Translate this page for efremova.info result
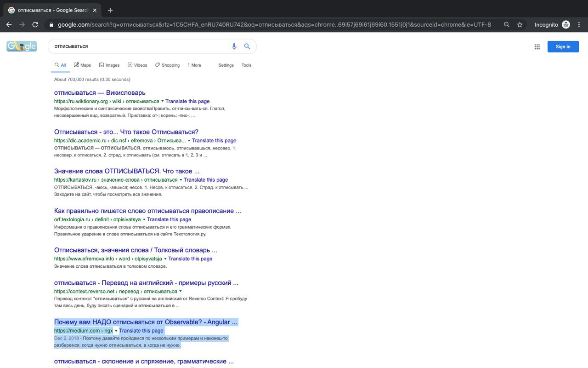This screenshot has height=368, width=588. click(190, 259)
